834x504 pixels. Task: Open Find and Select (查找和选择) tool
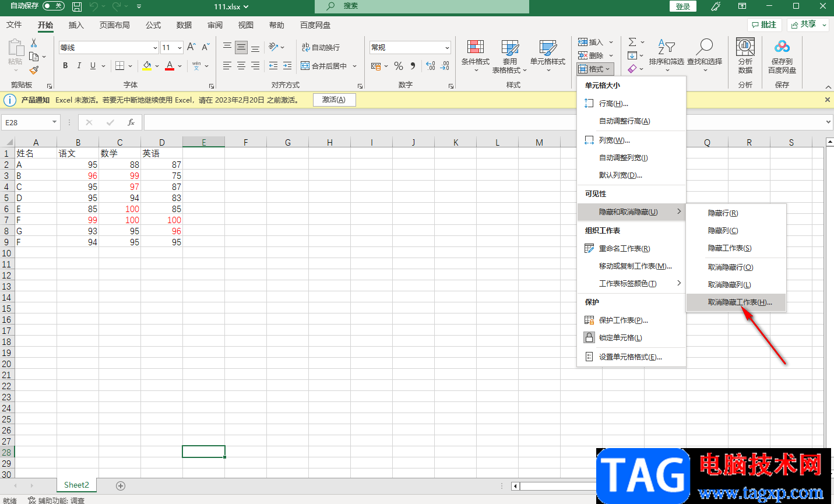(705, 56)
